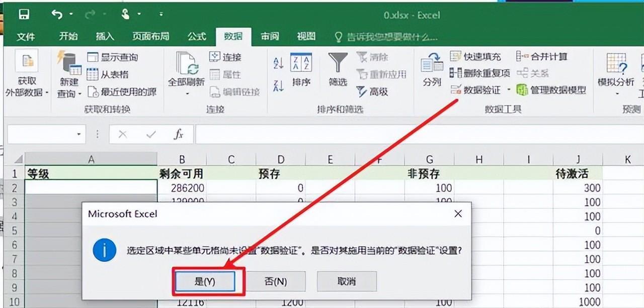
Task: Switch to the 审阅 tab
Action: pos(270,36)
